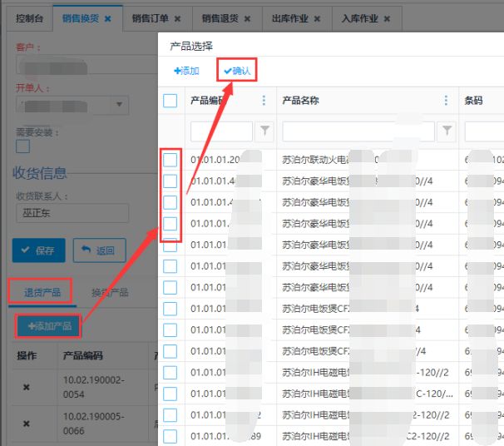Image resolution: width=504 pixels, height=446 pixels.
Task: Toggle the select-all checkbox in table header
Action: 170,101
